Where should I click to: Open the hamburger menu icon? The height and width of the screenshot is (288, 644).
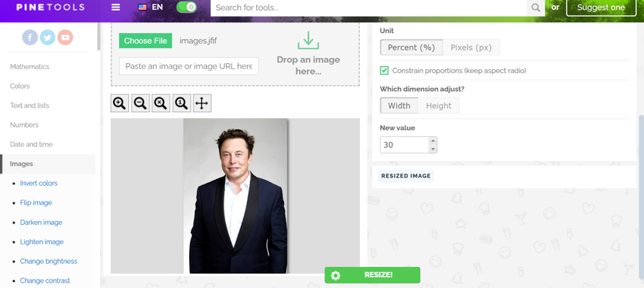pos(116,8)
